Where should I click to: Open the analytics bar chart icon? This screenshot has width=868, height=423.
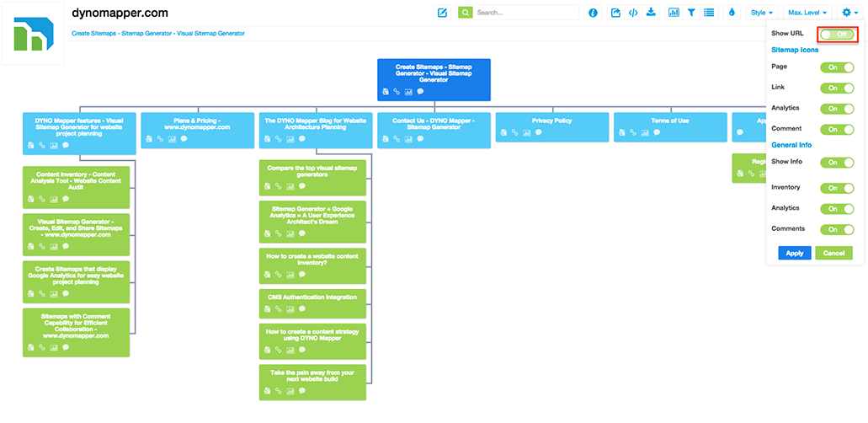tap(674, 12)
